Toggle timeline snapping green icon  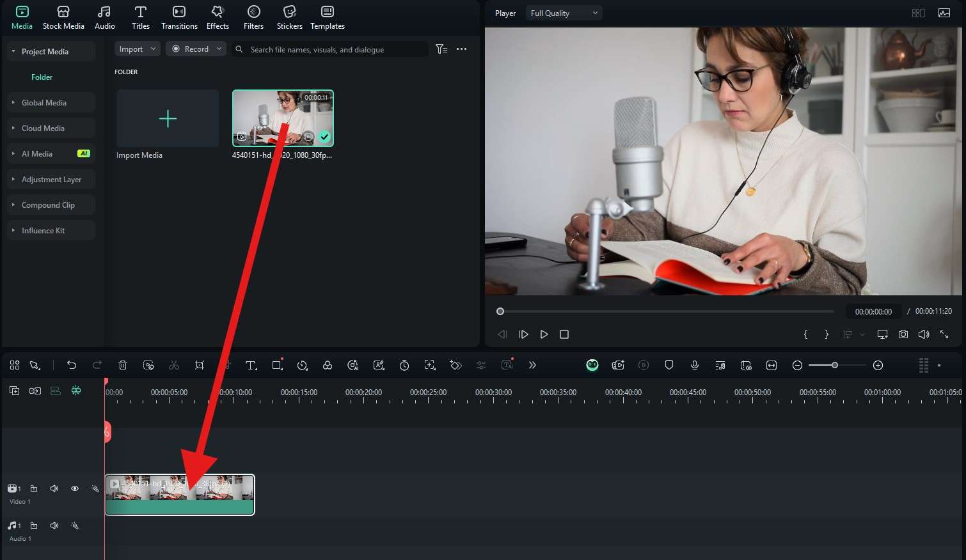[x=76, y=391]
